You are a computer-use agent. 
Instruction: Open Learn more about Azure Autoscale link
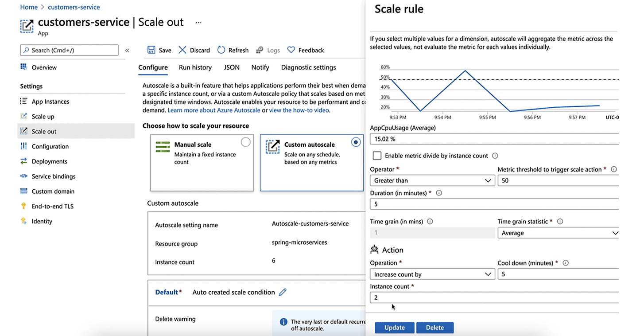pos(214,110)
